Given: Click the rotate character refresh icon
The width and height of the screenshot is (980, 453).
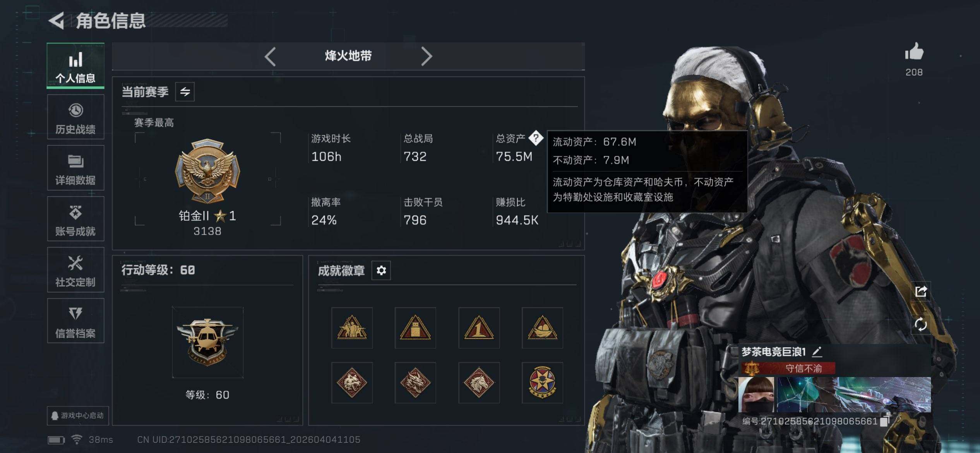Looking at the screenshot, I should coord(920,324).
